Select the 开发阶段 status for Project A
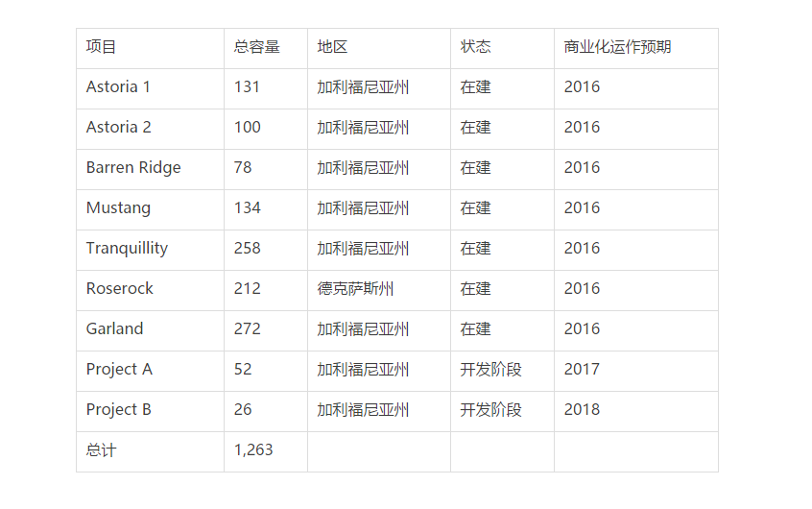Viewport: 812px width, 509px height. click(x=490, y=370)
